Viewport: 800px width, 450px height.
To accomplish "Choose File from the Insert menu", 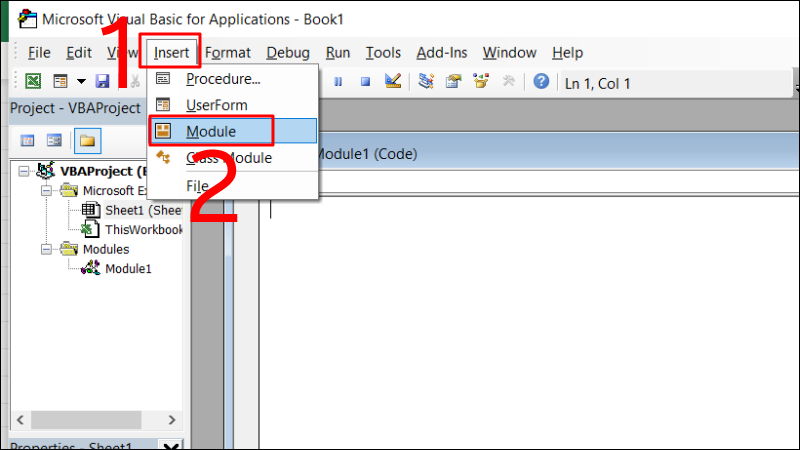I will (x=233, y=186).
